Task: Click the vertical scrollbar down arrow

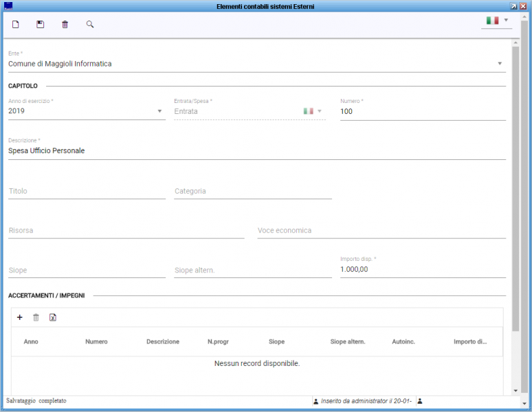Action: pyautogui.click(x=516, y=390)
